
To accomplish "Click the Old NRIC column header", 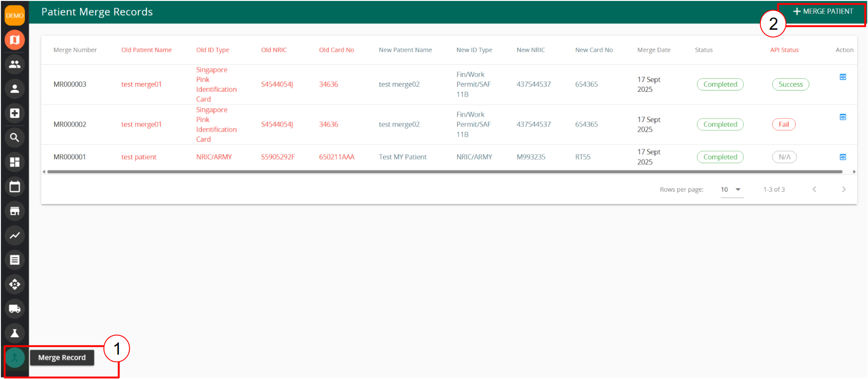I will [x=274, y=50].
